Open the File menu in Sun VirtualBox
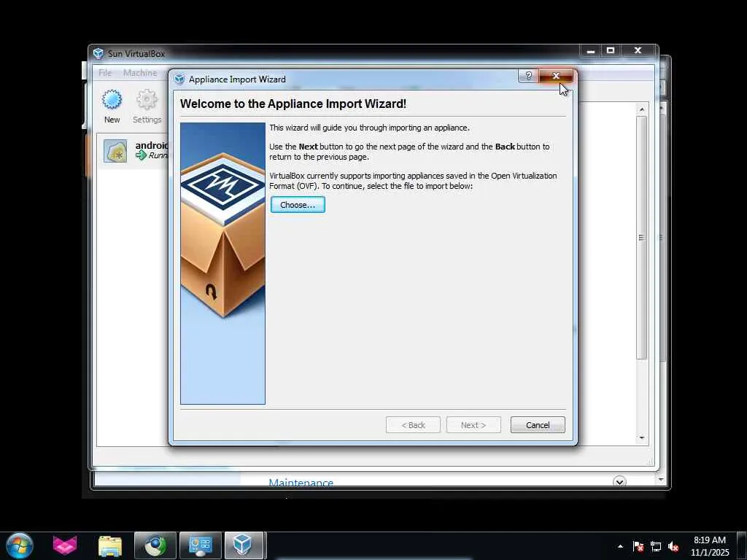Image resolution: width=747 pixels, height=560 pixels. (x=105, y=73)
